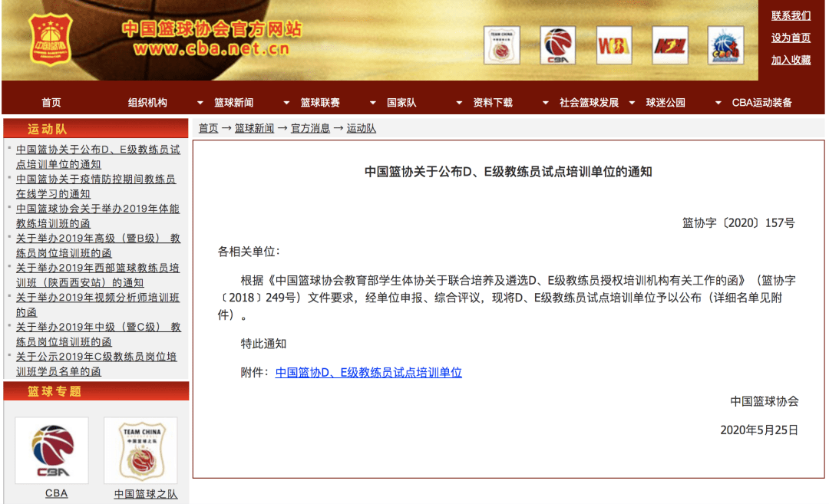The width and height of the screenshot is (829, 504).
Task: Open the attachment link 中国篮协D、E级教练员试点培训单位
Action: point(368,373)
